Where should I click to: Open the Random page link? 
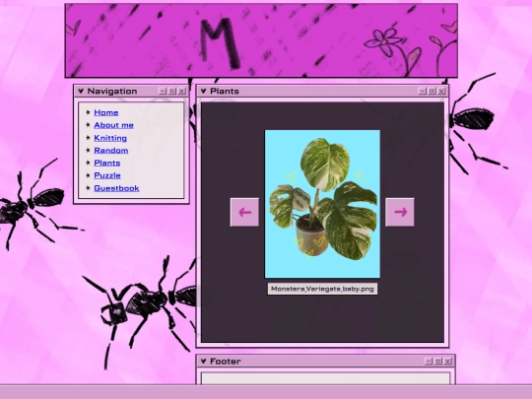[x=111, y=151]
